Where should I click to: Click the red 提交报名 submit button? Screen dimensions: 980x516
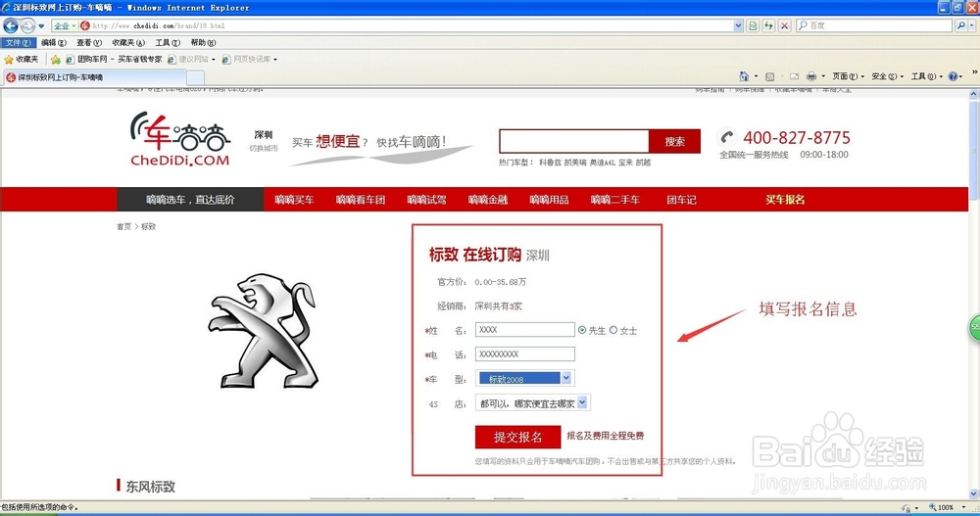517,437
